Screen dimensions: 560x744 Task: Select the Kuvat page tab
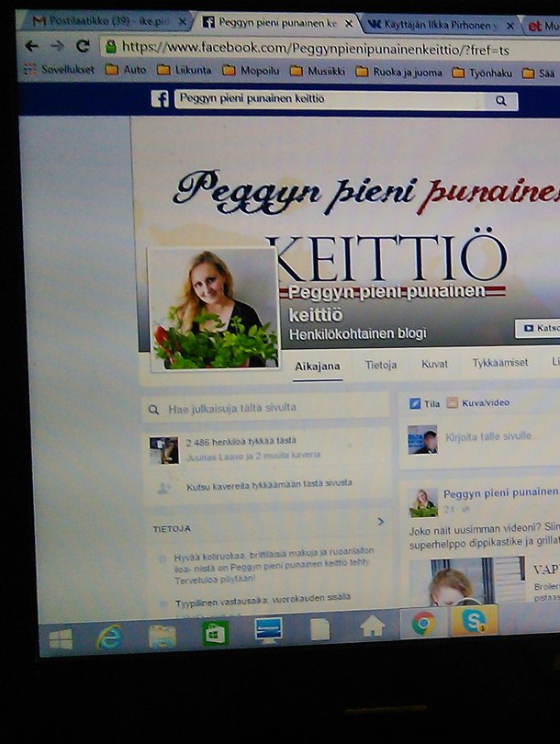434,364
